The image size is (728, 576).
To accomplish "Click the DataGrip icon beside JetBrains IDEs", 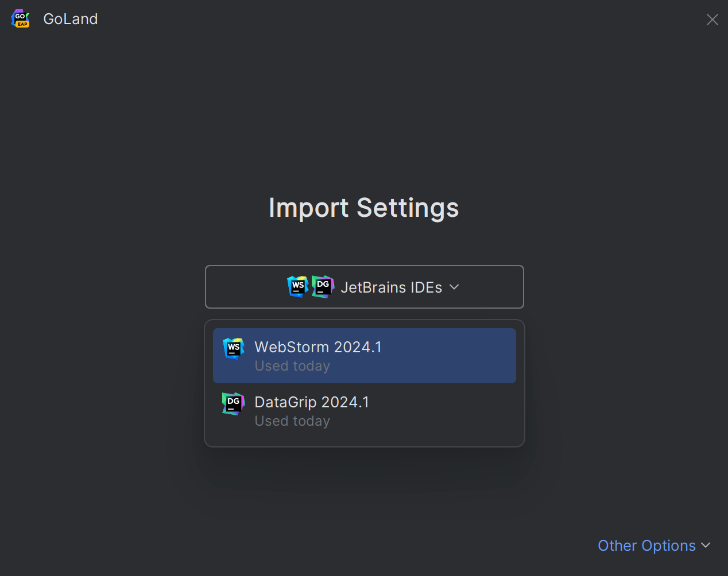I will click(323, 287).
